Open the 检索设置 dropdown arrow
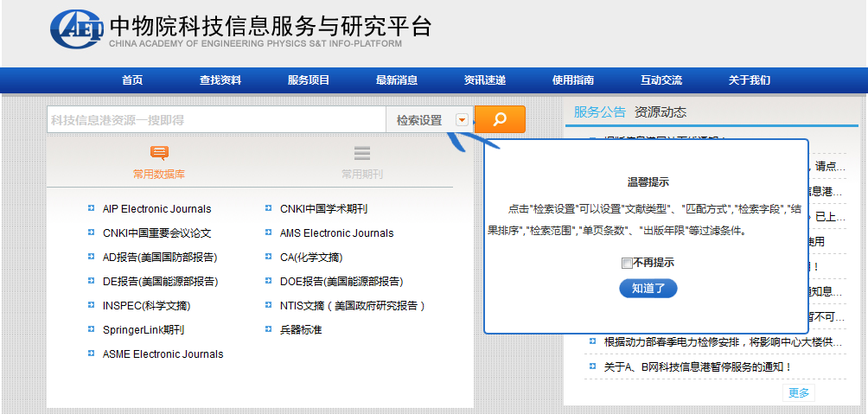Image resolution: width=868 pixels, height=414 pixels. tap(463, 119)
